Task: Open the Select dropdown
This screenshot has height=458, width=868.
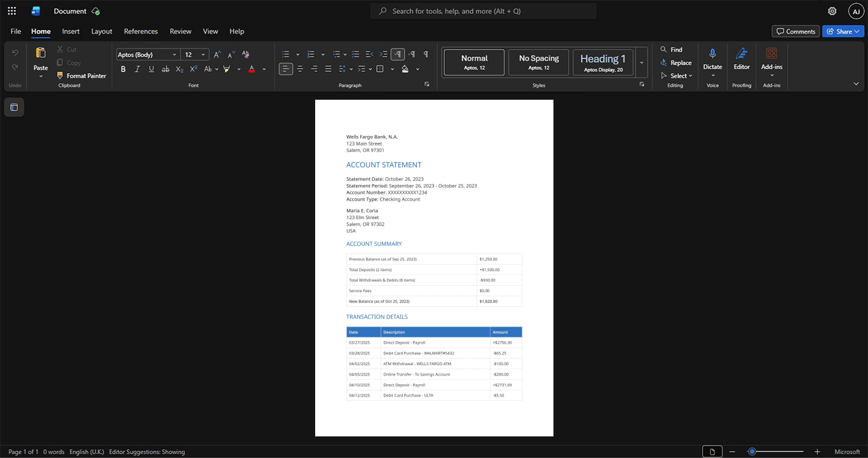Action: pos(677,76)
